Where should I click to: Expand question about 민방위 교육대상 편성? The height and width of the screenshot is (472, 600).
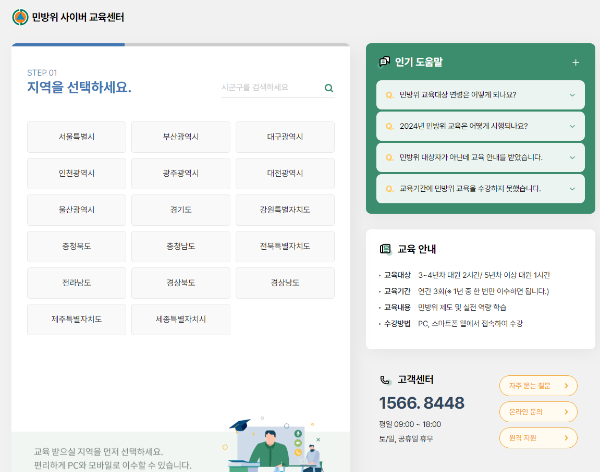click(480, 95)
